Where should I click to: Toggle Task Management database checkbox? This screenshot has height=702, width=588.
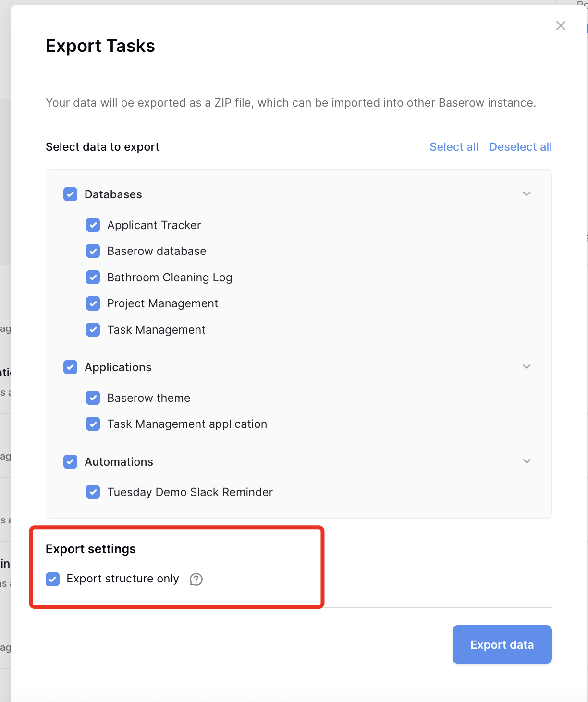click(x=93, y=330)
